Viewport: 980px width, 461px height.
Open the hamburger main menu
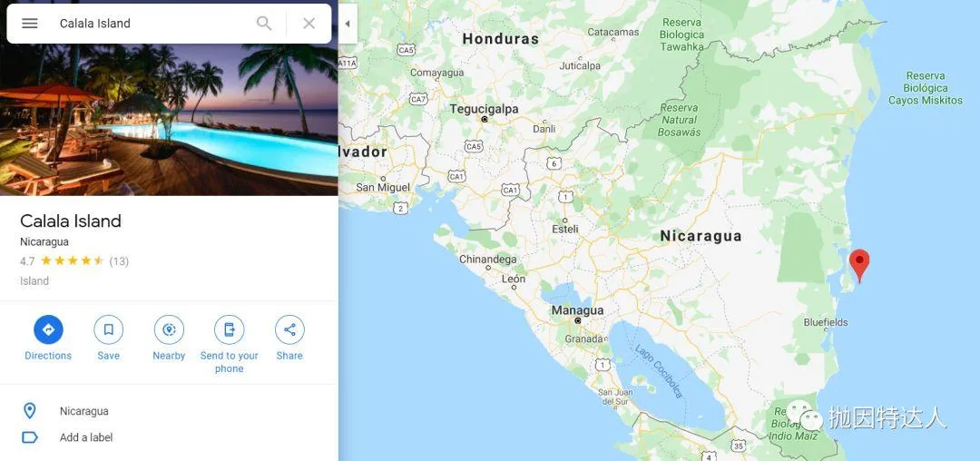point(29,24)
